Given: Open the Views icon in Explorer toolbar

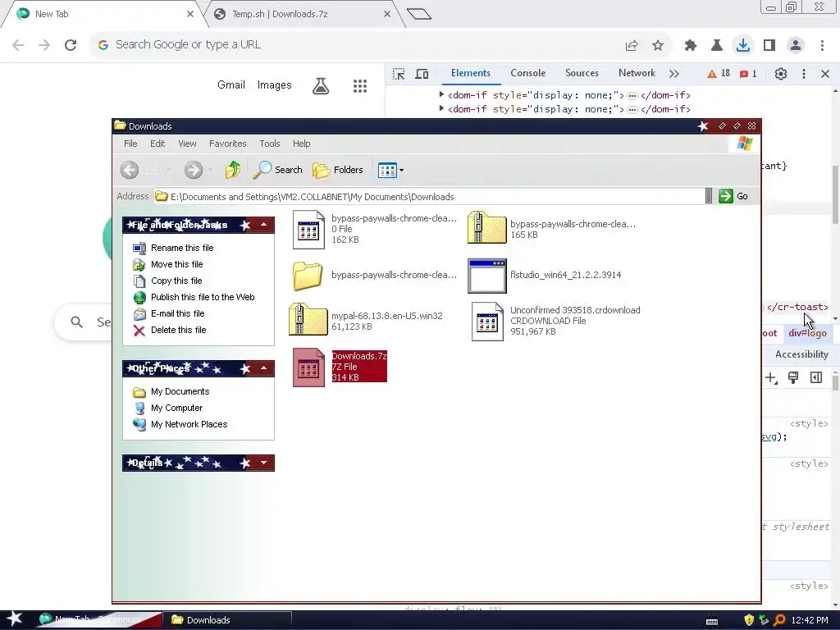Looking at the screenshot, I should click(387, 171).
